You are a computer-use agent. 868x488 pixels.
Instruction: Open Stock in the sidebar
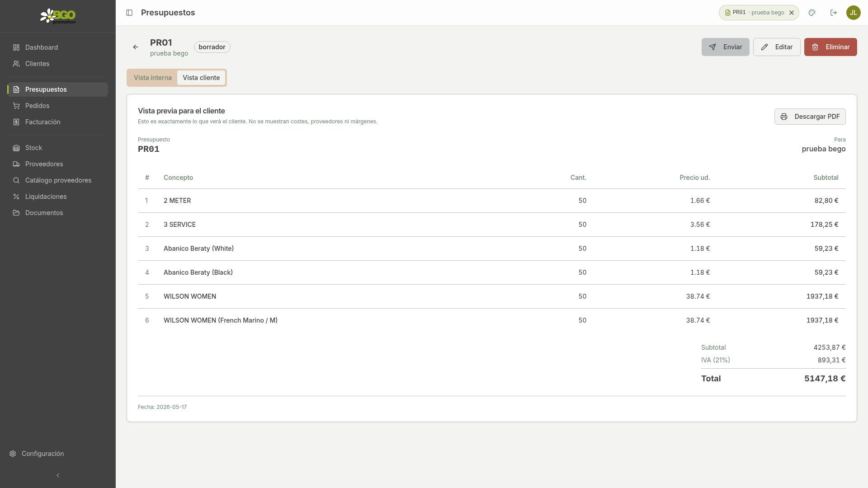coord(57,148)
